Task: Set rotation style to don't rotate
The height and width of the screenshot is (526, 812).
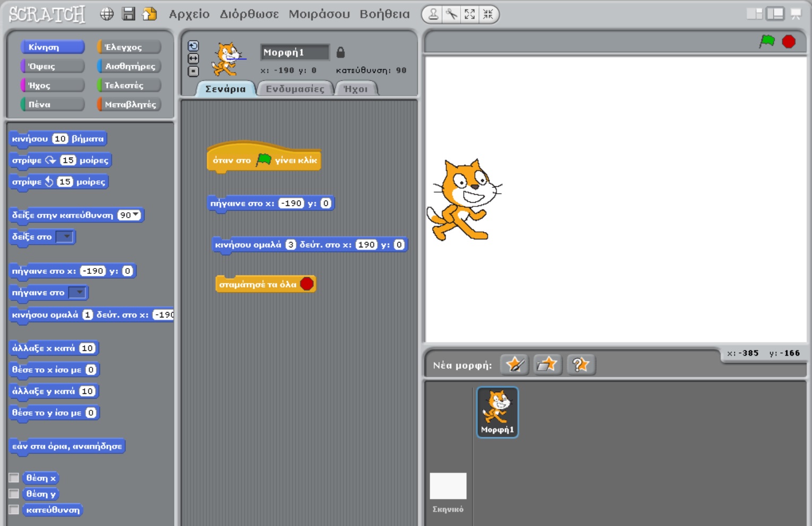Action: (x=193, y=71)
